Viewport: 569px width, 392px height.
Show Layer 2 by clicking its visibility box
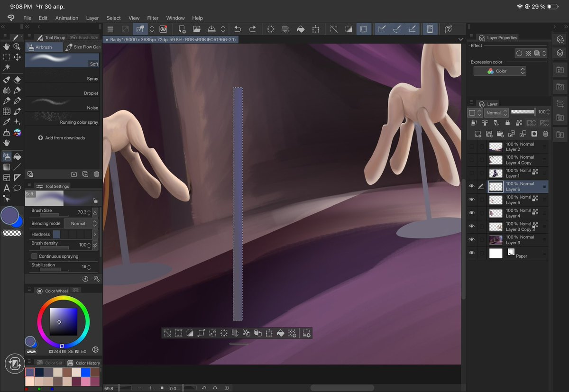[471, 147]
